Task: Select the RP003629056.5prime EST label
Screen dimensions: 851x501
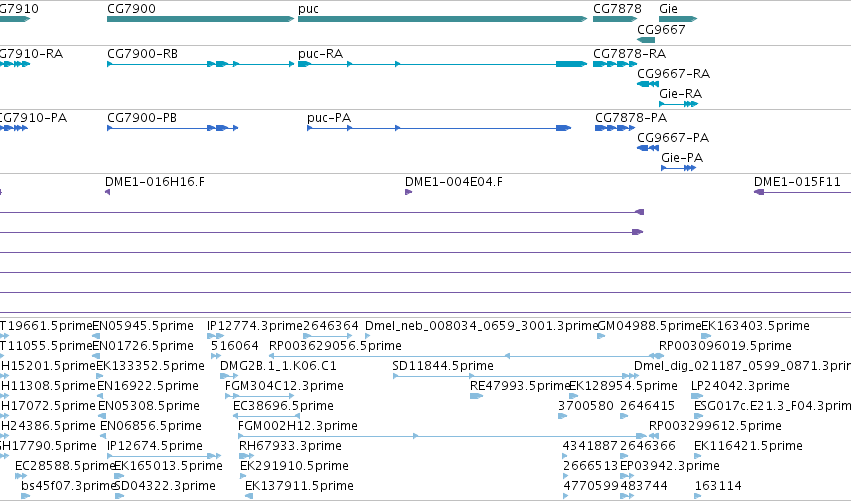Action: pyautogui.click(x=335, y=346)
